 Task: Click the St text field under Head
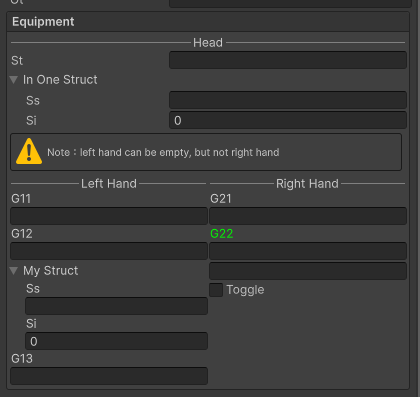coord(288,60)
